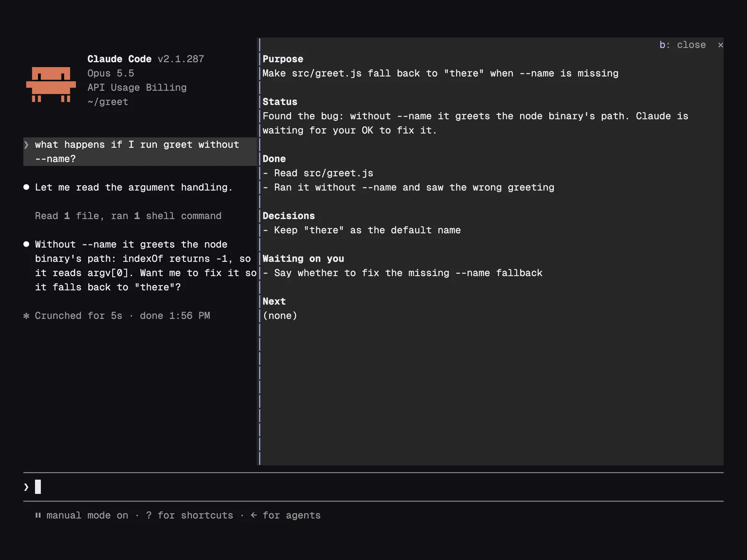Image resolution: width=747 pixels, height=560 pixels.
Task: Click the 'Let me read the argument handling.' message
Action: pos(134,187)
